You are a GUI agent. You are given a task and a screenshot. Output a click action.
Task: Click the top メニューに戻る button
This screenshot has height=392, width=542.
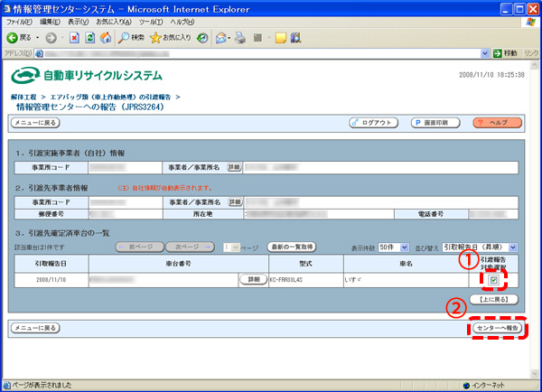pyautogui.click(x=35, y=123)
